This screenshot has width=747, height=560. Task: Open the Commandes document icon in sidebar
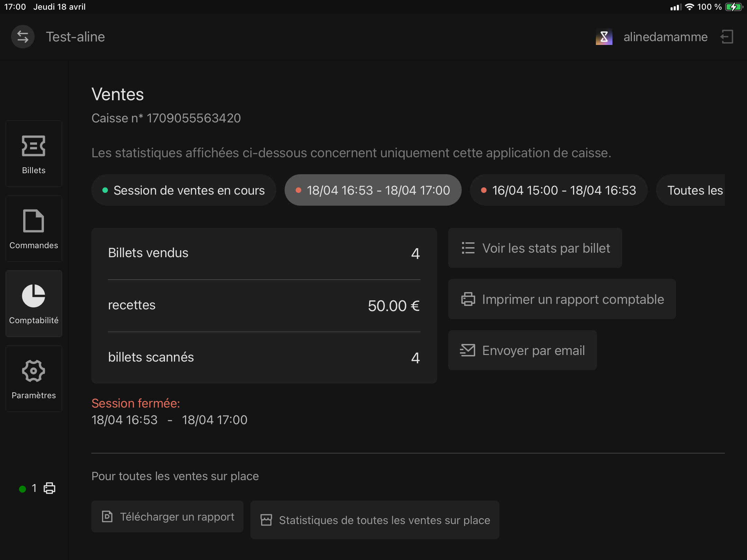(34, 221)
